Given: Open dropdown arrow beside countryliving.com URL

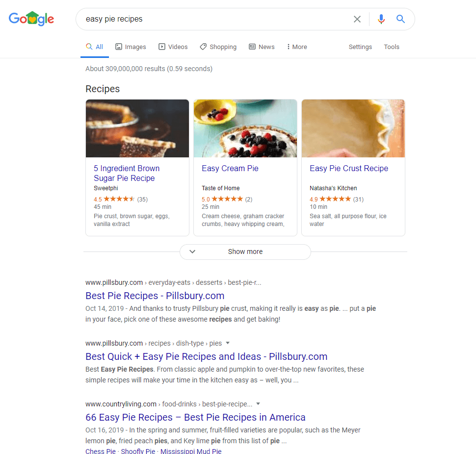Looking at the screenshot, I should point(258,404).
